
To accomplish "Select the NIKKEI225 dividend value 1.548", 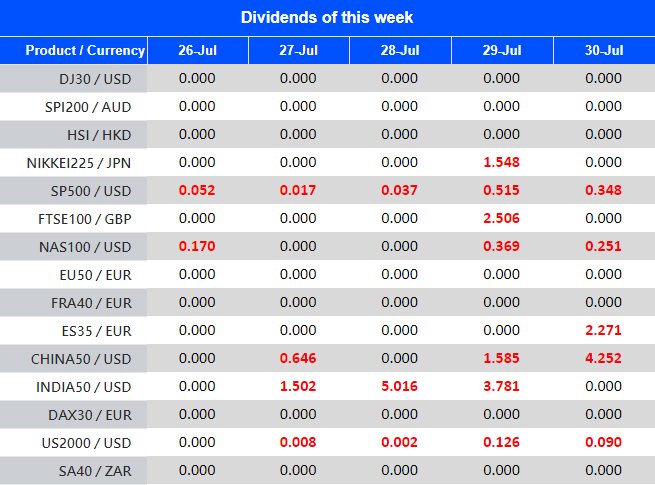I will [501, 162].
